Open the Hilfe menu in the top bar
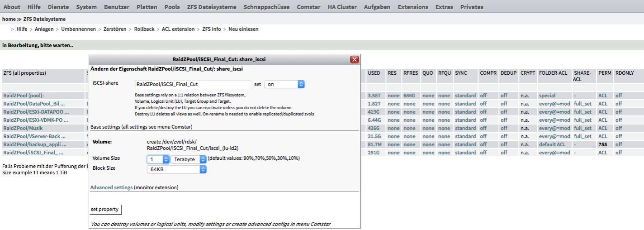644x230 pixels. tap(34, 7)
